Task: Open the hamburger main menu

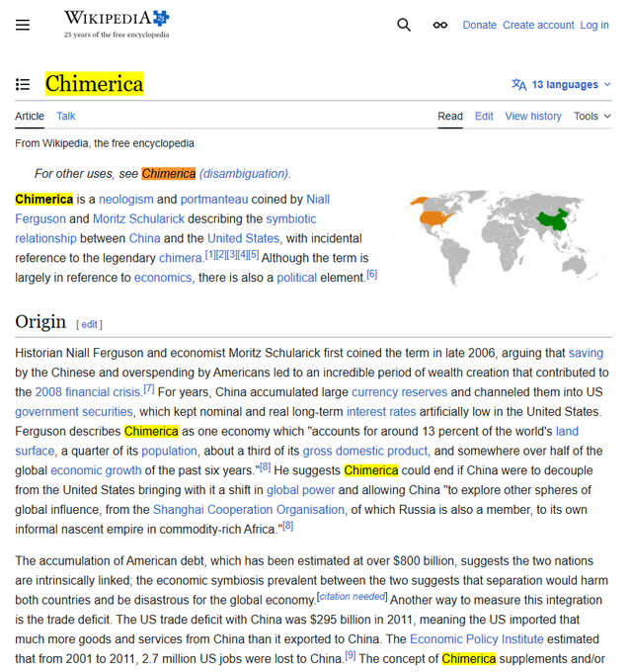Action: [23, 25]
